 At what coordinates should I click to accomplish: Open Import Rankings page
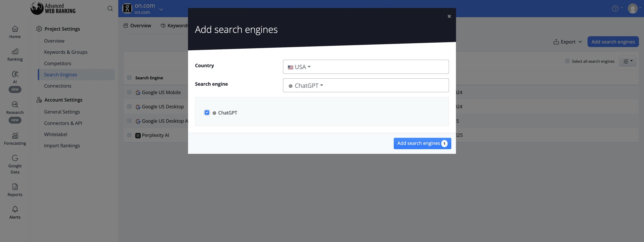(62, 146)
